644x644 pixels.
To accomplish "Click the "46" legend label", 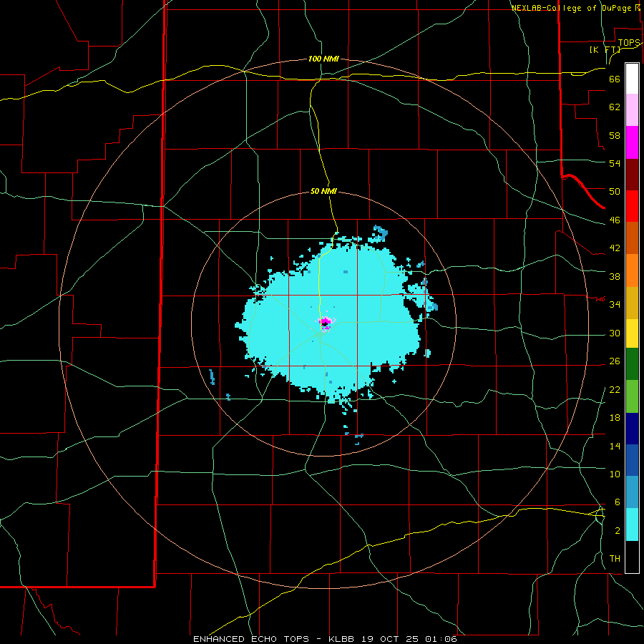I will [615, 220].
